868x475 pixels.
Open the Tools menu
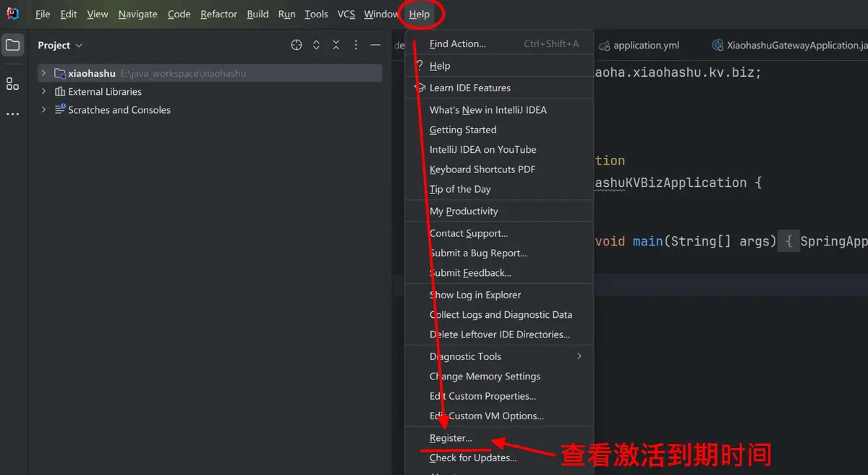pos(316,14)
